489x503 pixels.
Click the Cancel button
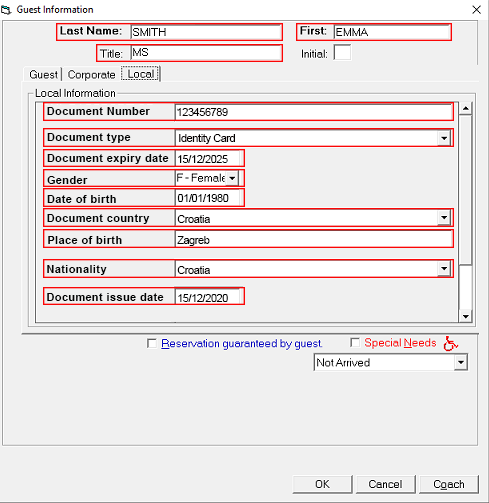385,484
